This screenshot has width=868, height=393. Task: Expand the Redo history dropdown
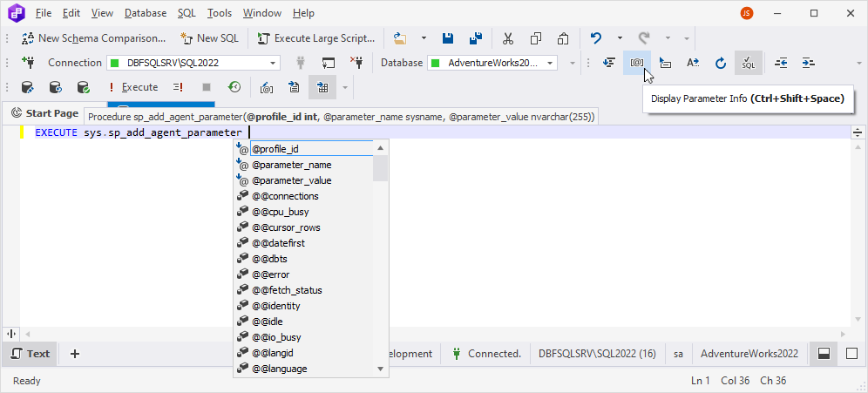(668, 38)
